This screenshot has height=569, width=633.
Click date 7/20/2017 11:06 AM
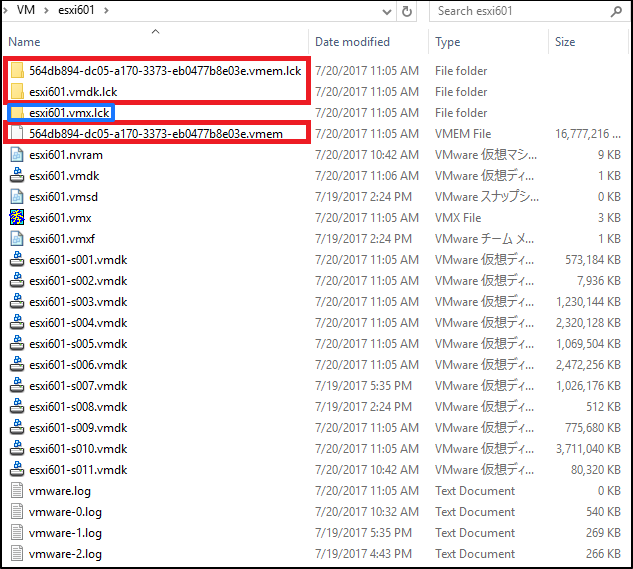(367, 176)
